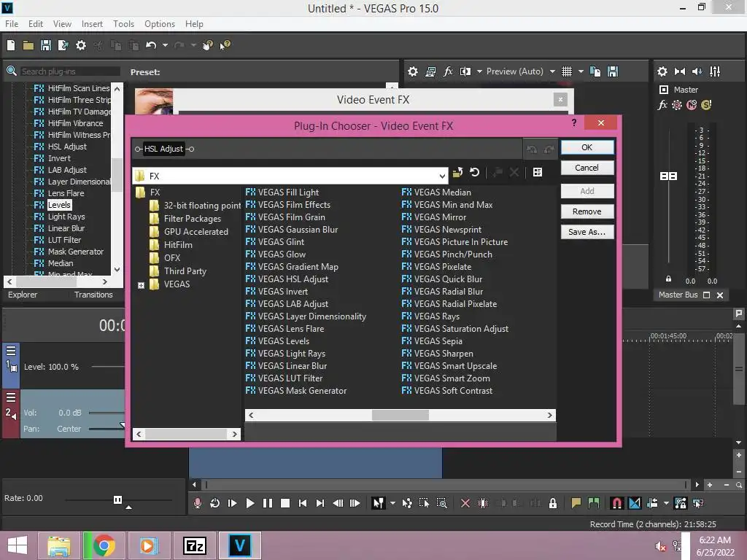Click the Dim output speaker icon in Master Bus

point(697,71)
